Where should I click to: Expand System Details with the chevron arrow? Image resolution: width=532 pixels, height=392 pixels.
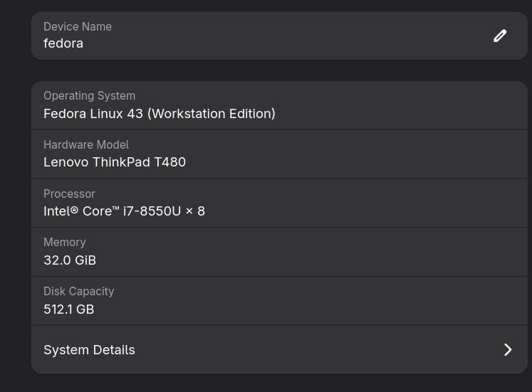pos(508,349)
